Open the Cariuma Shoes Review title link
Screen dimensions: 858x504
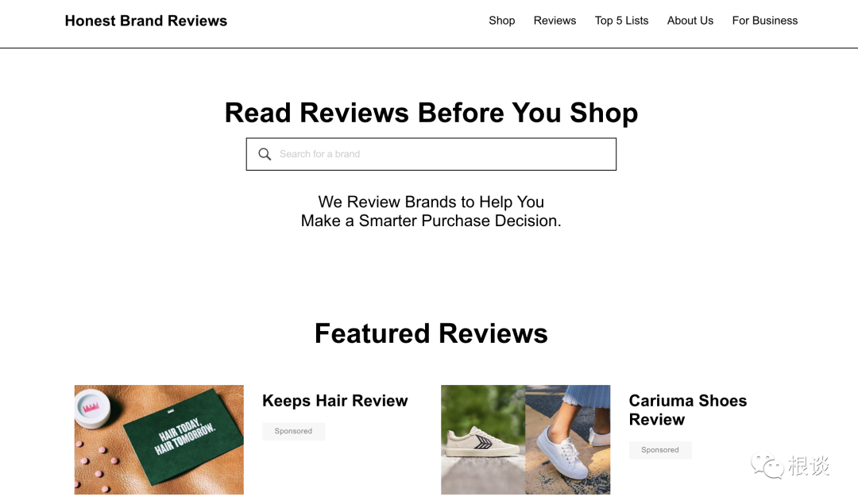click(x=688, y=410)
